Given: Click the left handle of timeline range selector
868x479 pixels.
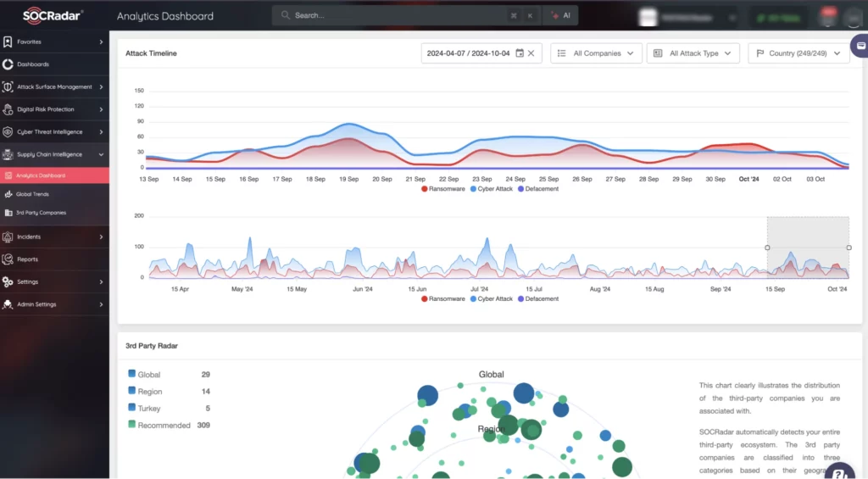Looking at the screenshot, I should click(x=767, y=248).
